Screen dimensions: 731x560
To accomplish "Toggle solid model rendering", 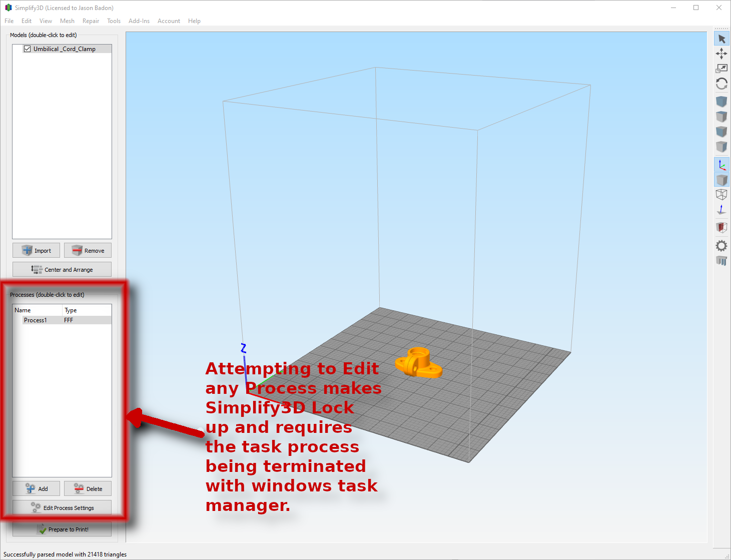I will [721, 180].
